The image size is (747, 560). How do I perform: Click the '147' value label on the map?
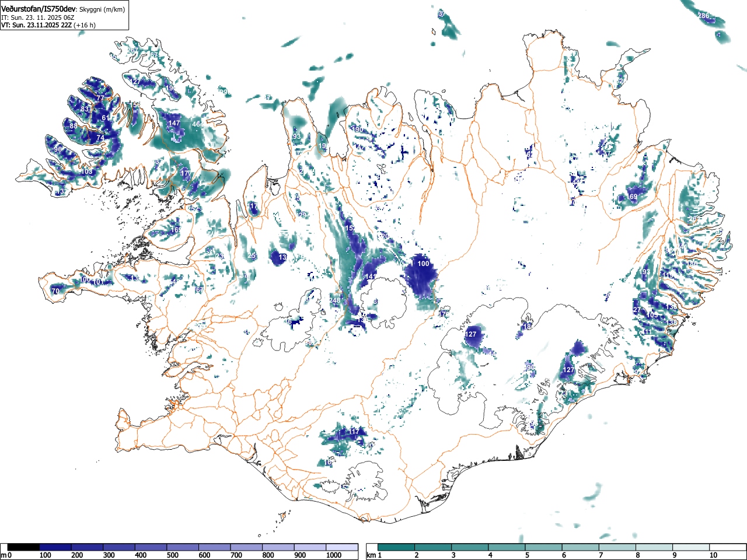174,123
